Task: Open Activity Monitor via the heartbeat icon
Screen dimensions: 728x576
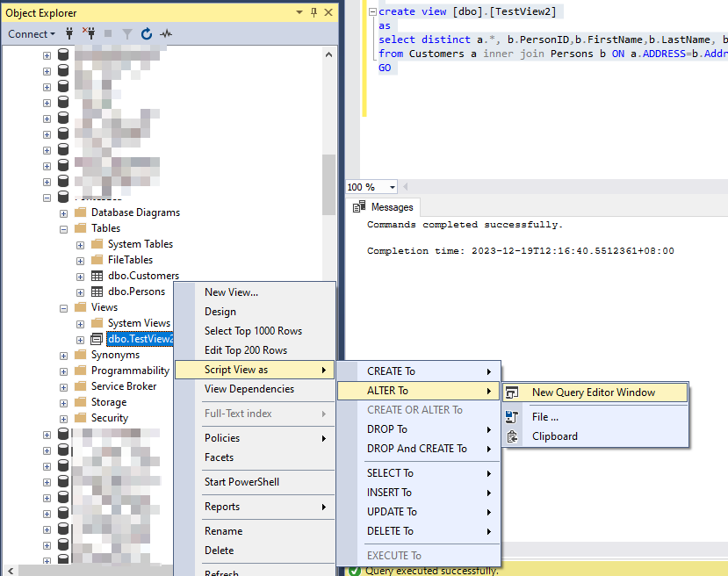Action: 167,33
